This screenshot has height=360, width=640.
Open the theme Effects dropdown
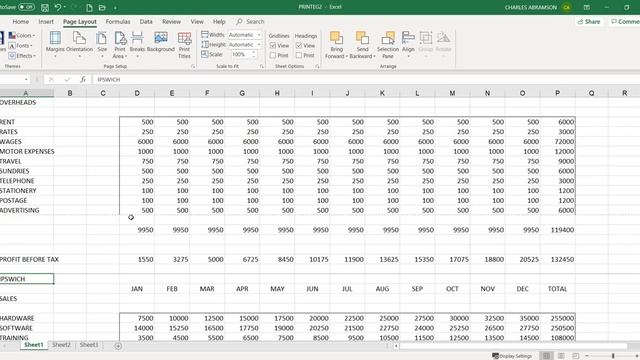(x=22, y=56)
